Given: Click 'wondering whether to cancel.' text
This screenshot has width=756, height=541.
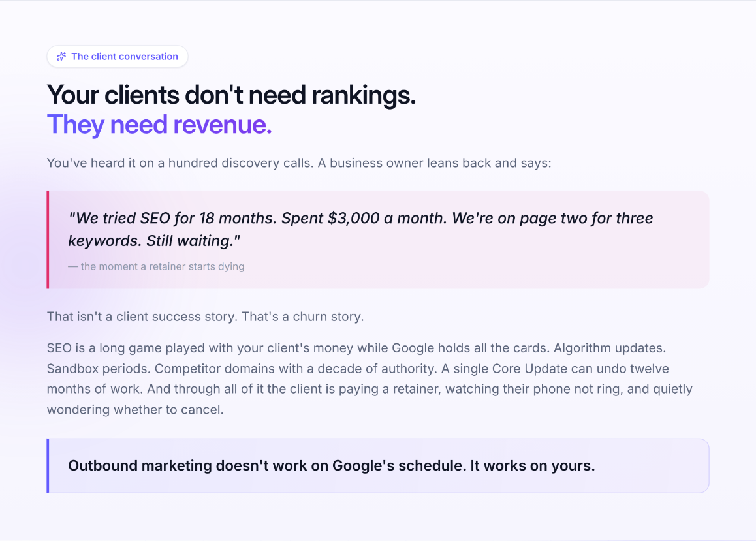Looking at the screenshot, I should click(x=135, y=409).
